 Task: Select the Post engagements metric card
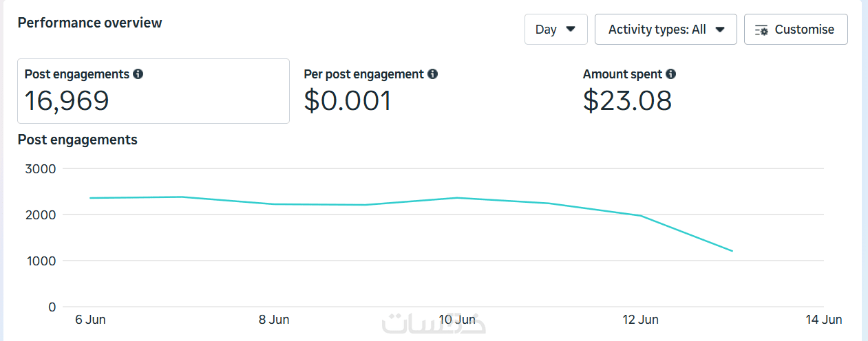[153, 91]
